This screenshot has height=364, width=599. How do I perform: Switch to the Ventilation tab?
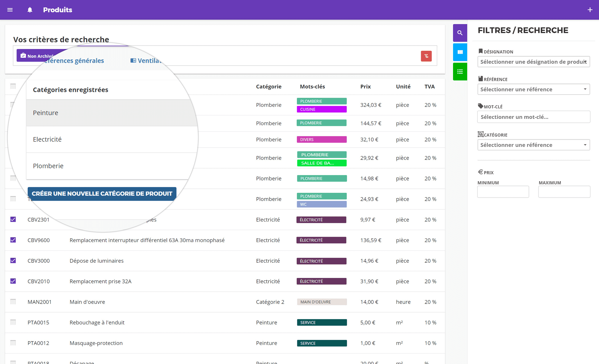point(146,61)
